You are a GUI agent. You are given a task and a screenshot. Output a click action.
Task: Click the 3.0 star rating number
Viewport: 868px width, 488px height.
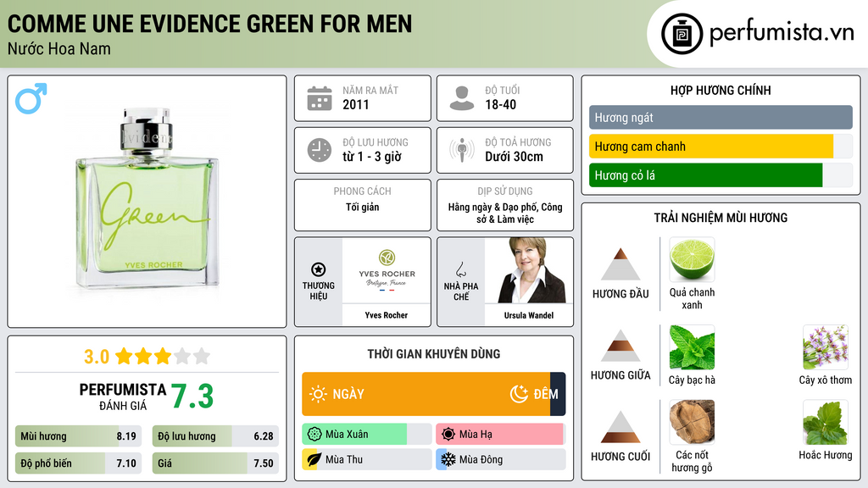pyautogui.click(x=97, y=357)
